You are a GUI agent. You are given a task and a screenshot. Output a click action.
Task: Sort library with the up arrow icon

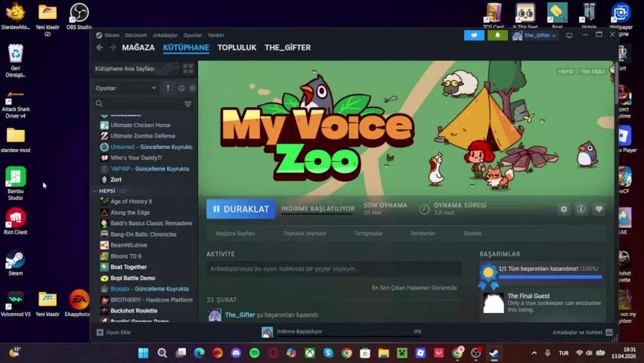(168, 88)
